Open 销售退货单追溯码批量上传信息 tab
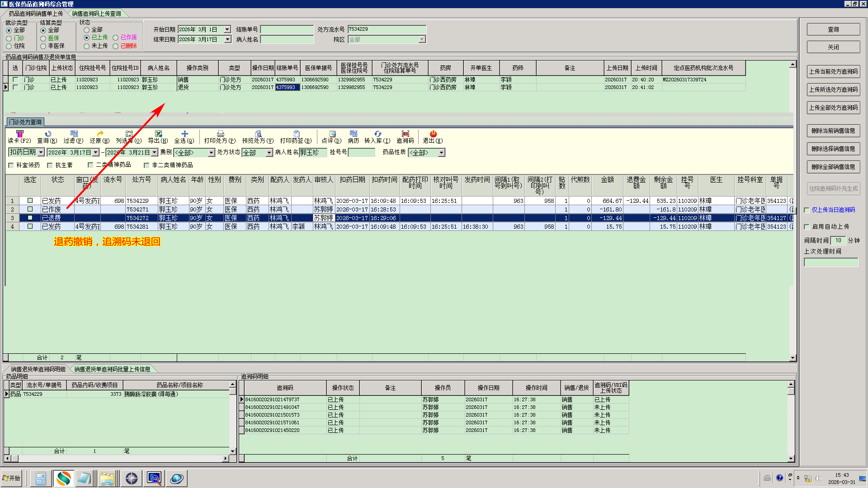This screenshot has width=868, height=488. coord(112,369)
